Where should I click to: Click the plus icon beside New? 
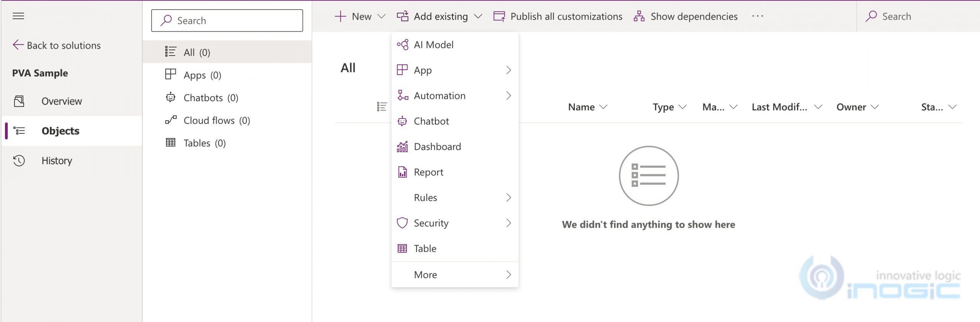(340, 16)
